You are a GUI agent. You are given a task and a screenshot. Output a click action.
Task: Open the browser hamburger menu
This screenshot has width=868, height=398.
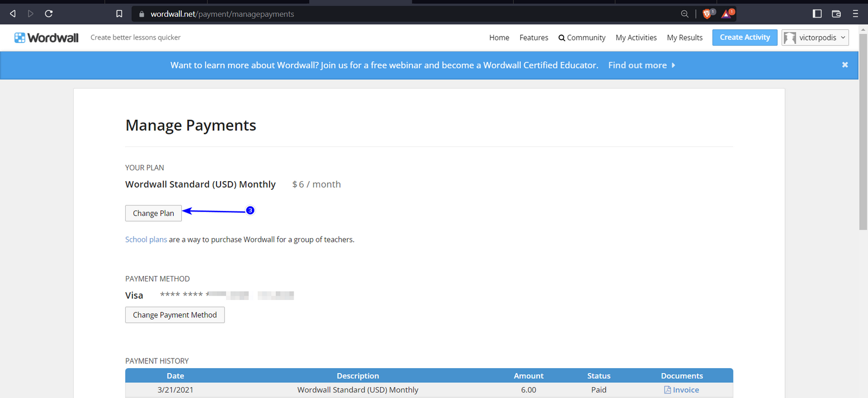(856, 14)
